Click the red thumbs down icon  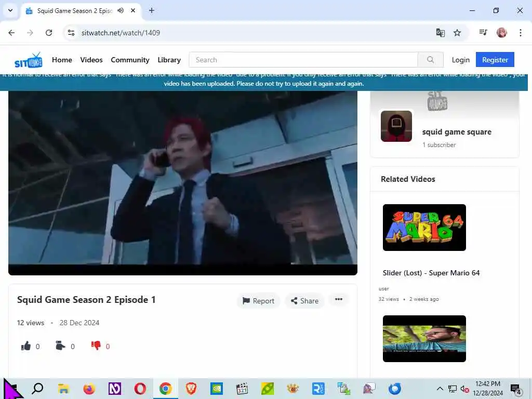(x=96, y=345)
